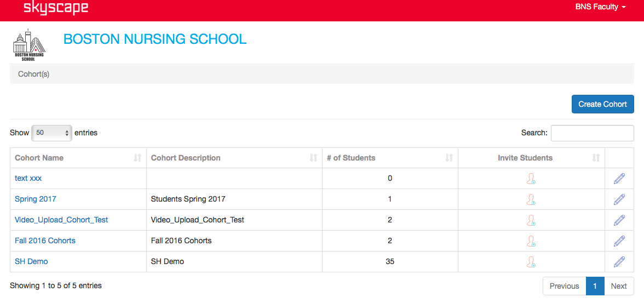Open the text xxx cohort link
The image size is (644, 303).
coord(28,179)
